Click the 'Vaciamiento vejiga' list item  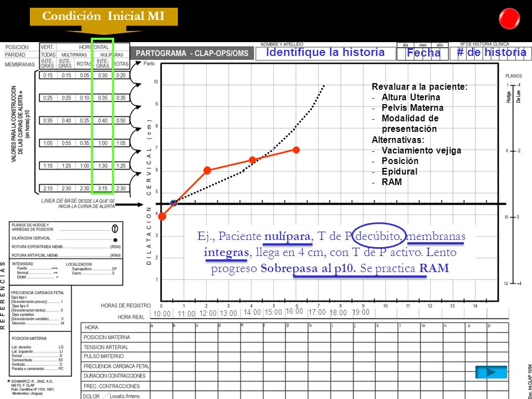pyautogui.click(x=421, y=150)
